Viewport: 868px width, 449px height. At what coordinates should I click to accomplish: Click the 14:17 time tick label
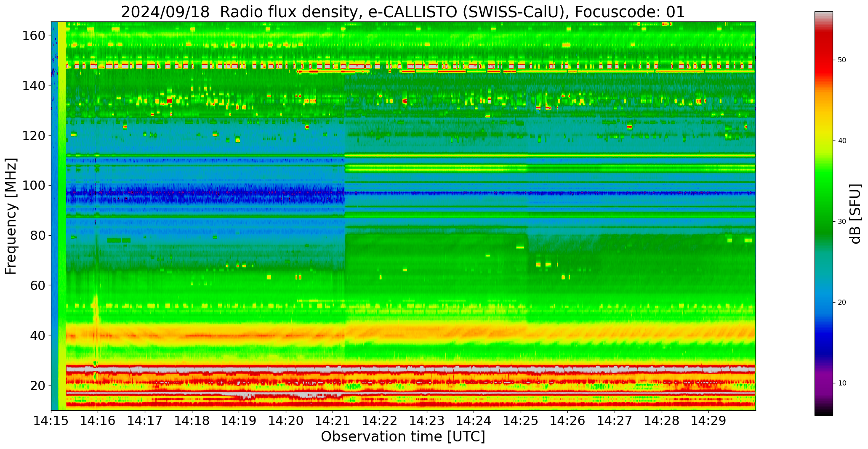[145, 421]
